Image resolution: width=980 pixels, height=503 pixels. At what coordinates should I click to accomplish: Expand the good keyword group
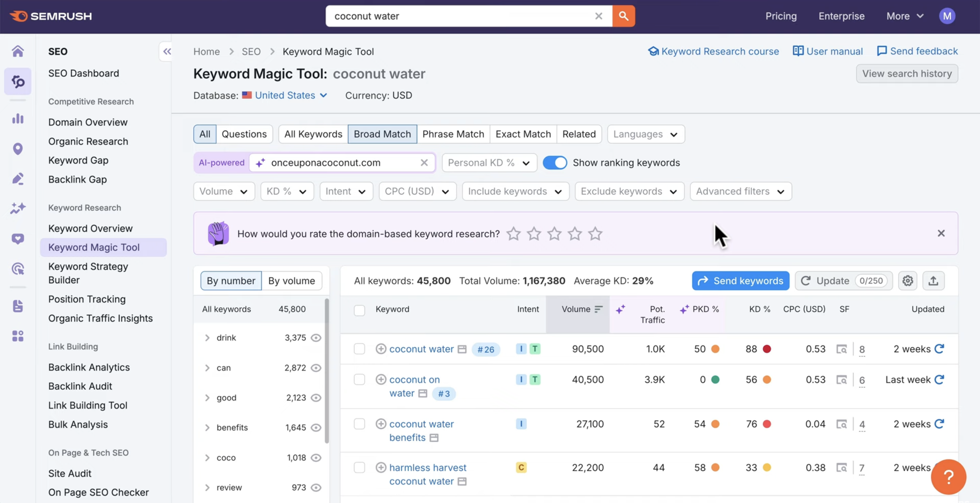click(207, 398)
